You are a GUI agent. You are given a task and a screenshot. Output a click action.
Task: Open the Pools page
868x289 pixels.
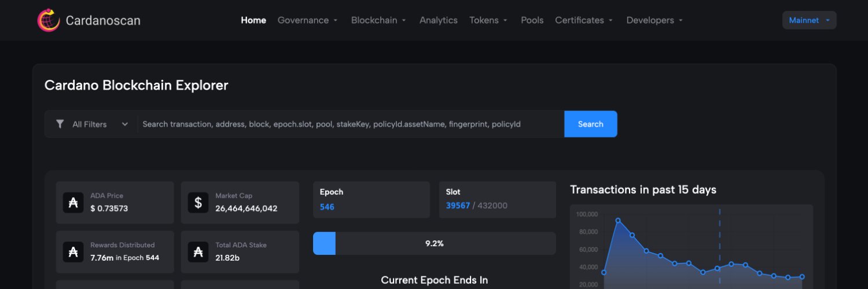[532, 20]
